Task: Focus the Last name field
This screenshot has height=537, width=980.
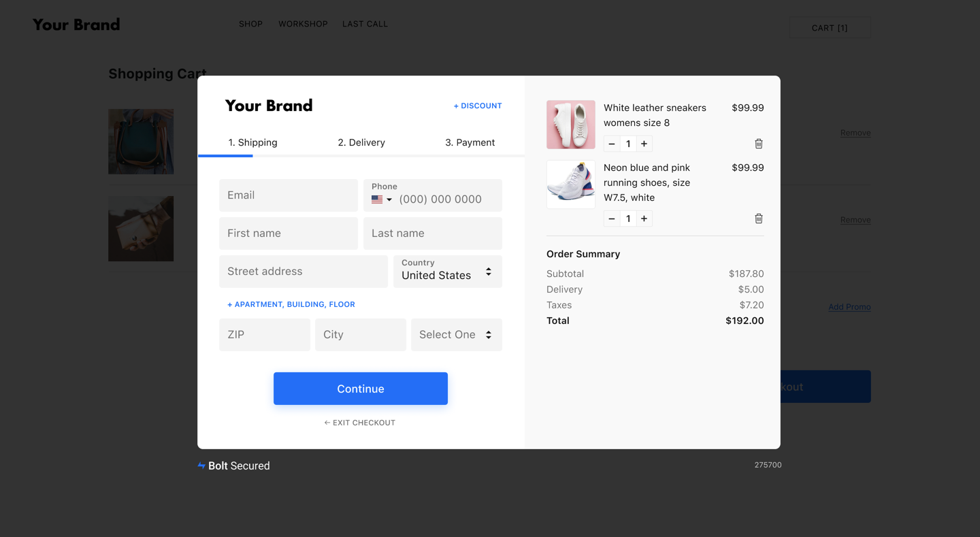Action: 433,233
